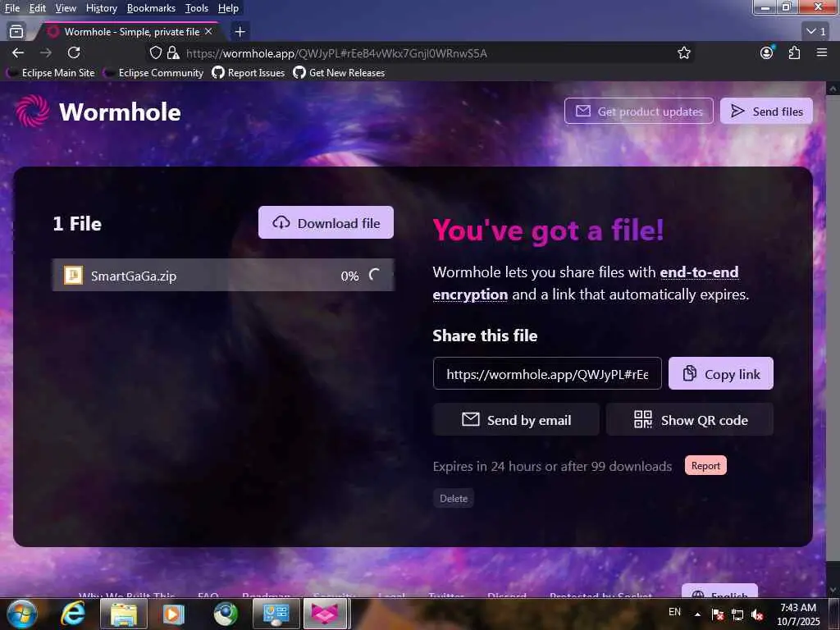Open the File menu
This screenshot has width=840, height=630.
[x=11, y=8]
